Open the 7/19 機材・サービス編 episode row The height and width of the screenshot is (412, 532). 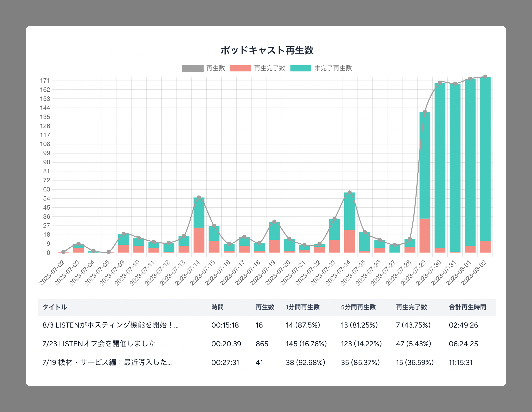(107, 363)
